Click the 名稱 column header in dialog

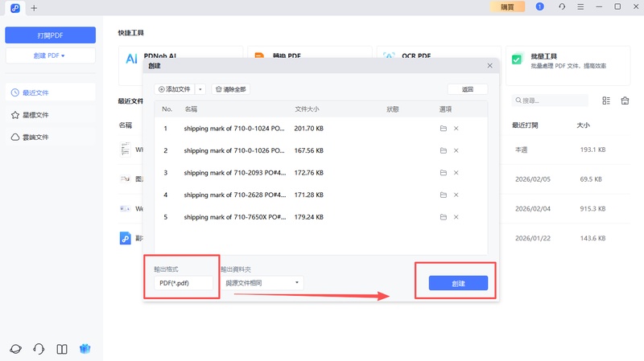pyautogui.click(x=191, y=109)
